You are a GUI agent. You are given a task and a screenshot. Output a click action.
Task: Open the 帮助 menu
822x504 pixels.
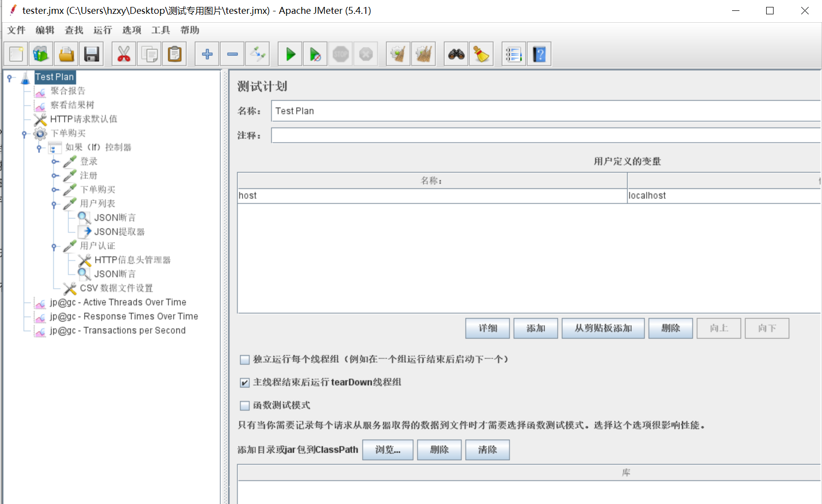190,30
